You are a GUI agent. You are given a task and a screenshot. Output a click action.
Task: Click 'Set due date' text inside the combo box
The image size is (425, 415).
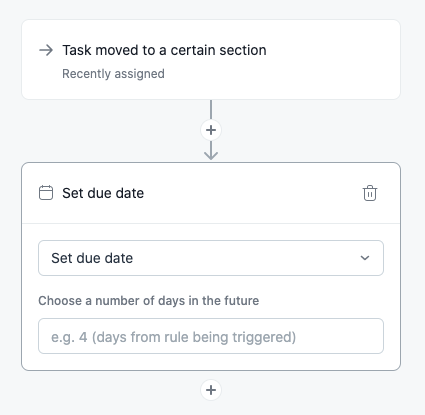coord(92,258)
